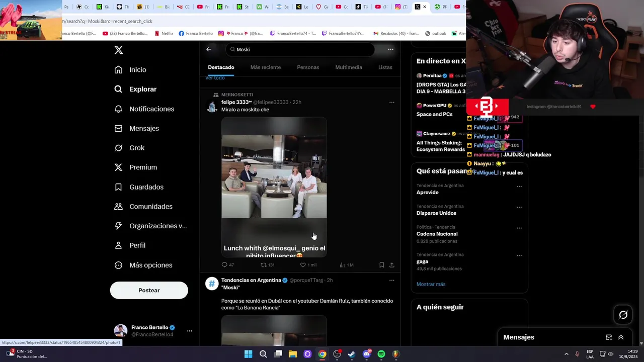
Task: Open the lunch photo in felipe's post
Action: (x=274, y=187)
